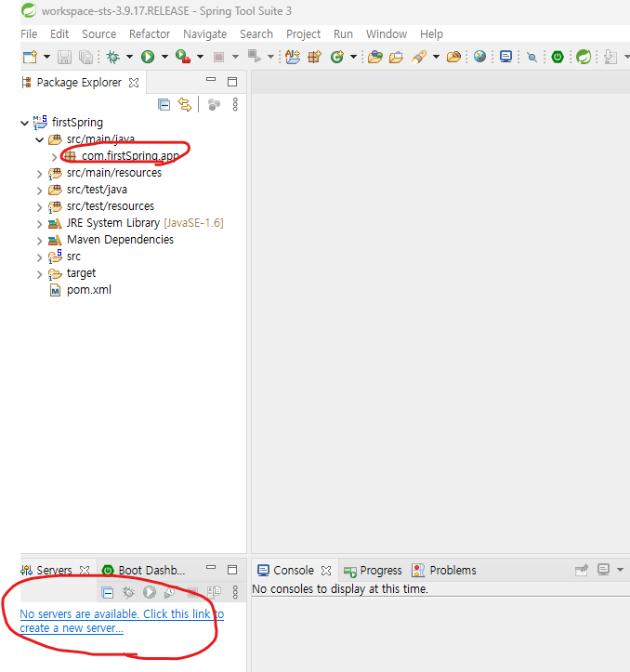Image resolution: width=630 pixels, height=672 pixels.
Task: Expand Maven Dependencies node
Action: (x=39, y=241)
